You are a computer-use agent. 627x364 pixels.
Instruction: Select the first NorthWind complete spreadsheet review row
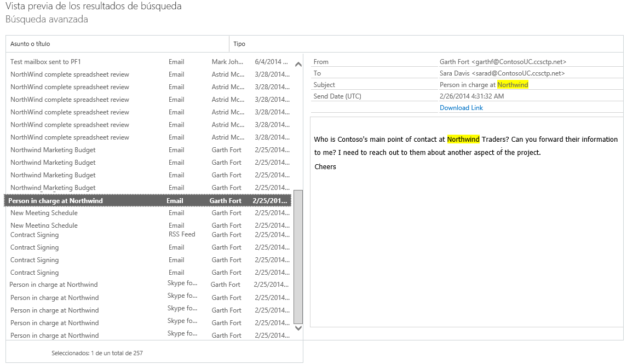pos(70,74)
